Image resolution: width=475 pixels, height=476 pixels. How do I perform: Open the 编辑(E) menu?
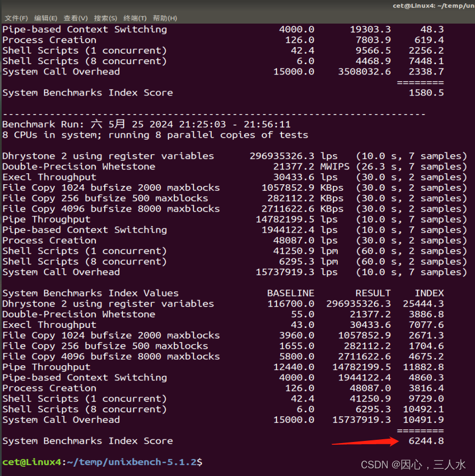point(46,18)
